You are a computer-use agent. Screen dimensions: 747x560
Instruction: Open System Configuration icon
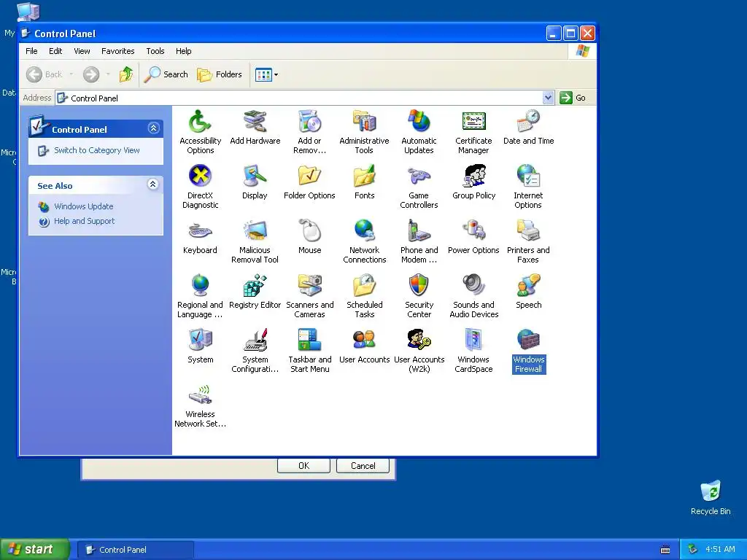point(255,341)
